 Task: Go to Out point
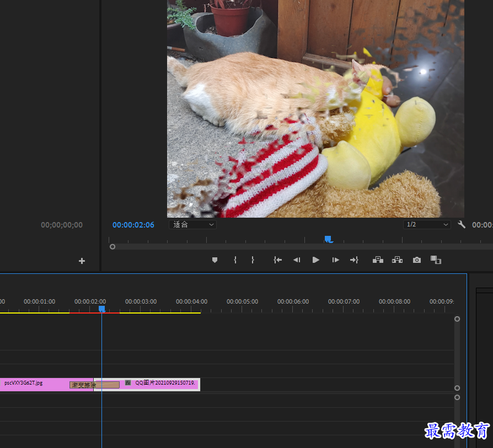click(x=355, y=260)
